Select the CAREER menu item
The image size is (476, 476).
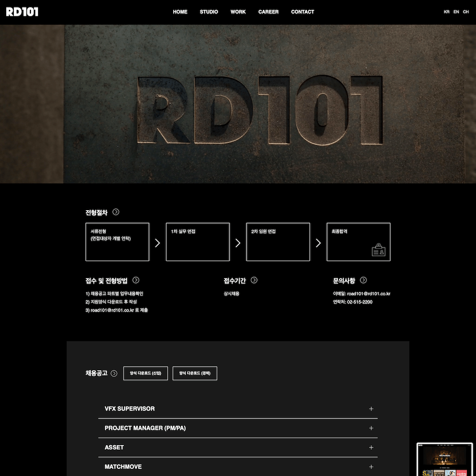268,12
